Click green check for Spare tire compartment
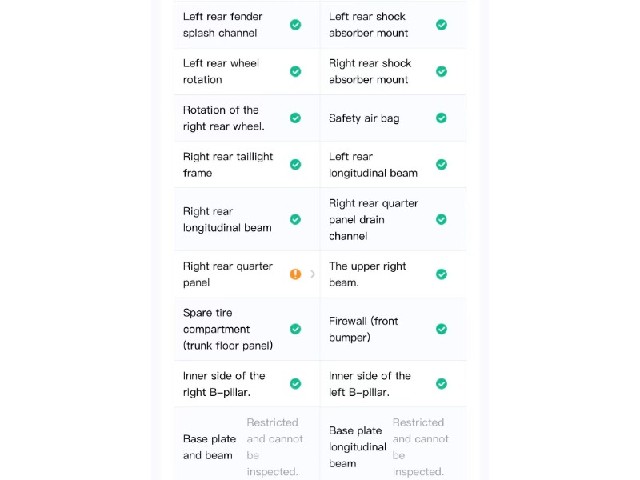Screen dimensions: 640x480 tap(296, 329)
